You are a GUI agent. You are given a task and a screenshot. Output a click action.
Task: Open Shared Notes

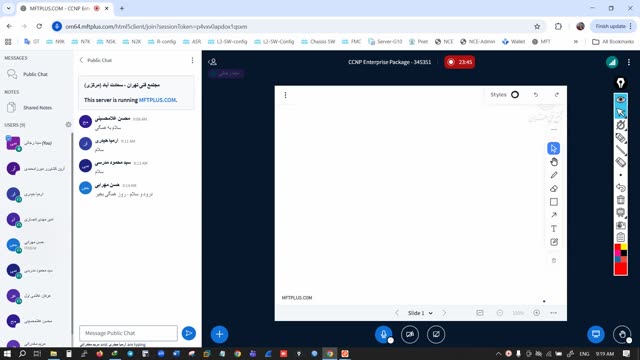click(x=36, y=108)
